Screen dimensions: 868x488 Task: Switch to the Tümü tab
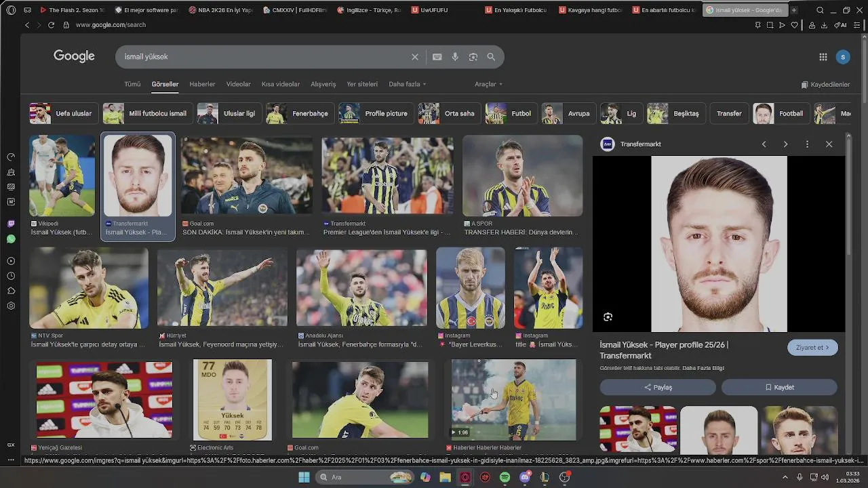click(x=132, y=84)
